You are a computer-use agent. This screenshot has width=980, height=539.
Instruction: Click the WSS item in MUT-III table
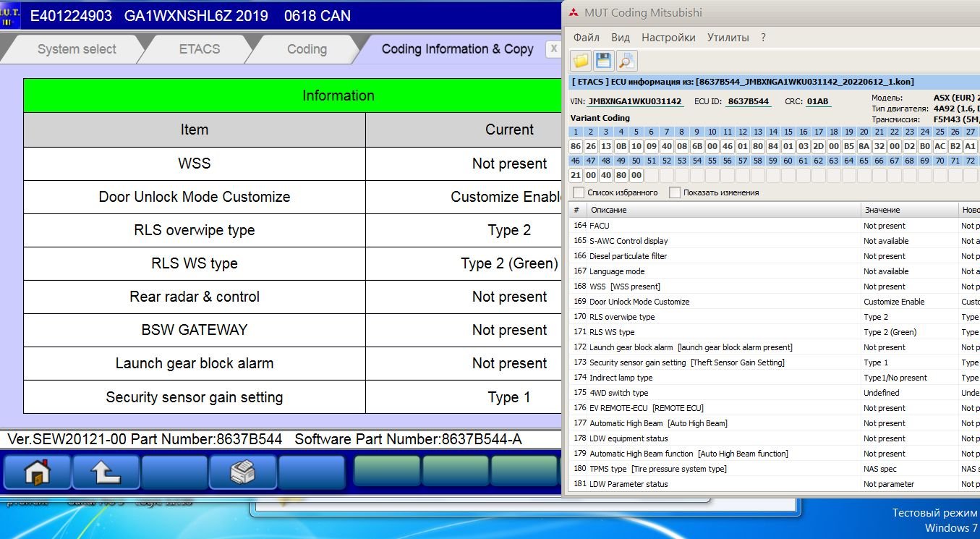[x=195, y=164]
